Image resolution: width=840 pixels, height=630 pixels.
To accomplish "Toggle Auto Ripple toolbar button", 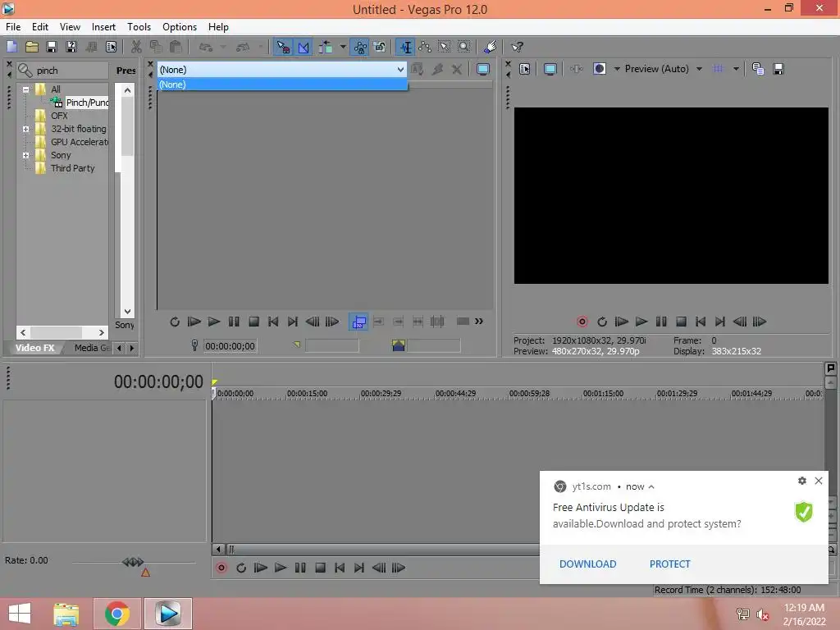I will [x=325, y=47].
